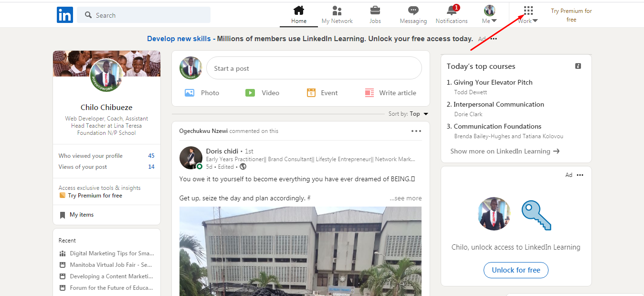Expand the Me profile menu

point(489,15)
